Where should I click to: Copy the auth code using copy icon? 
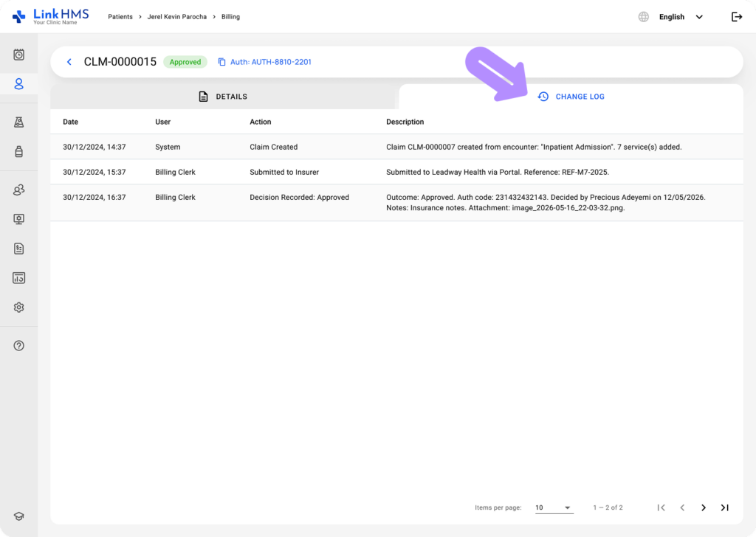pos(221,62)
